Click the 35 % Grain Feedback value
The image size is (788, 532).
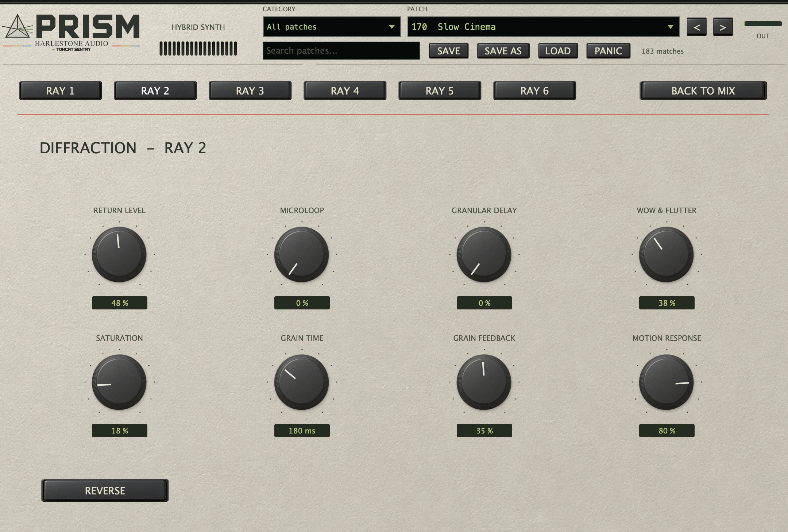[x=484, y=431]
